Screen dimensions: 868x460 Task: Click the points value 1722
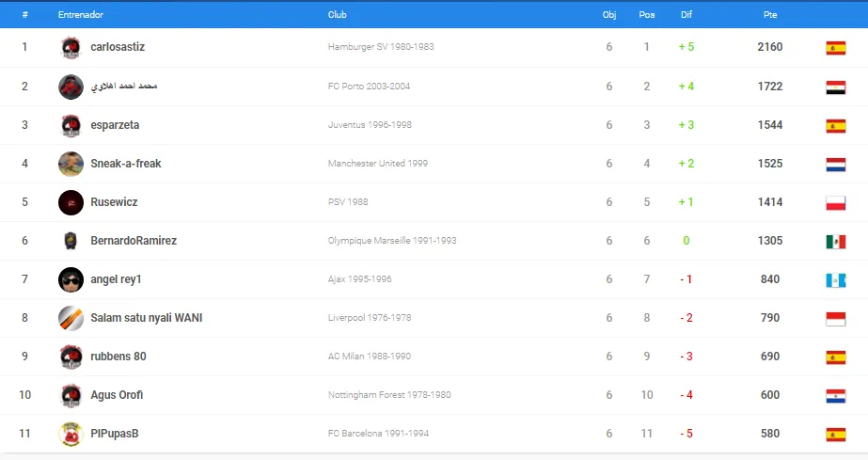770,87
